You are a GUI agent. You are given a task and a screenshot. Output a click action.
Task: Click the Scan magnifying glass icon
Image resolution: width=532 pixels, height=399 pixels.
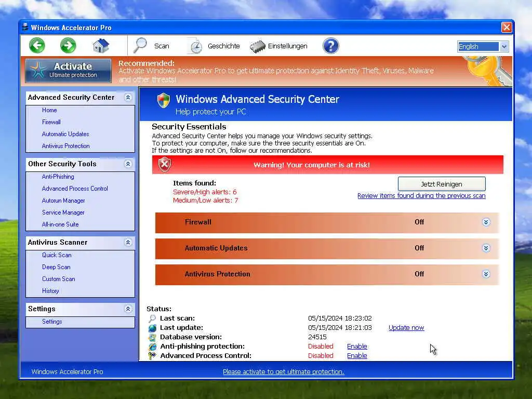(x=140, y=46)
